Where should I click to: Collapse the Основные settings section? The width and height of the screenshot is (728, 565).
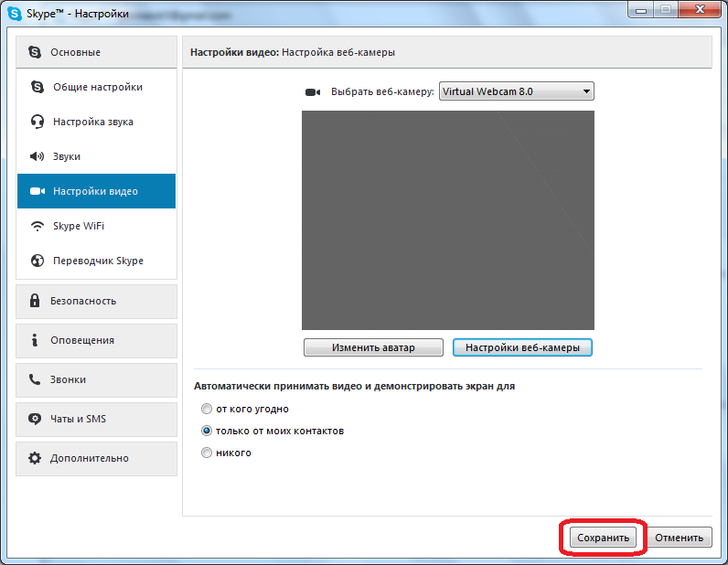(97, 52)
